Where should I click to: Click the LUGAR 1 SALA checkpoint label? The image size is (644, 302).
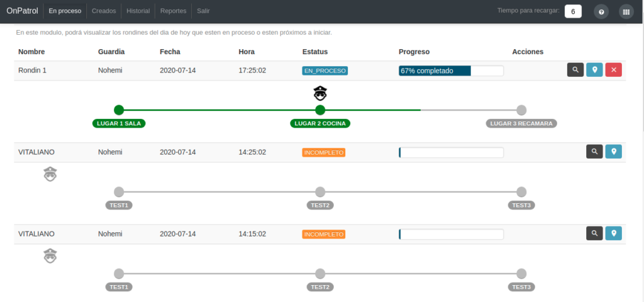(x=119, y=123)
